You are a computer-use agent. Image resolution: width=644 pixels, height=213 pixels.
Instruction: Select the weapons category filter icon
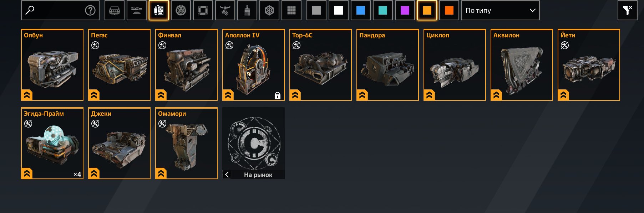(137, 10)
